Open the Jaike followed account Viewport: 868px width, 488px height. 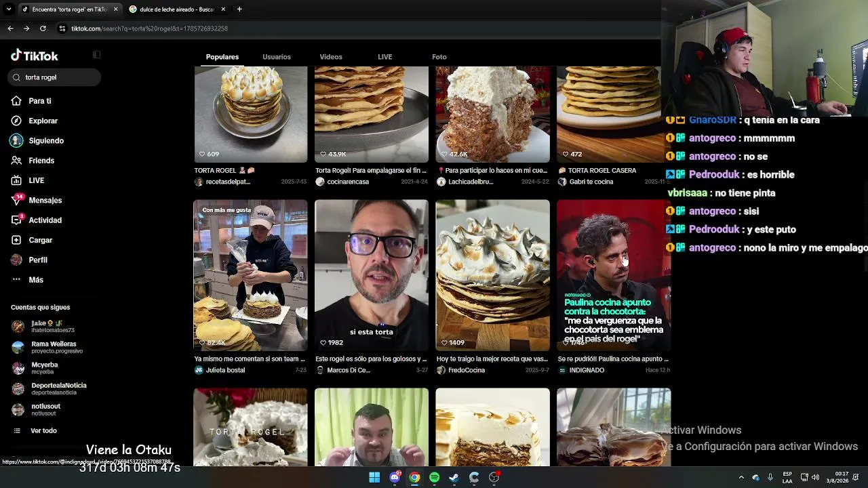[x=43, y=326]
